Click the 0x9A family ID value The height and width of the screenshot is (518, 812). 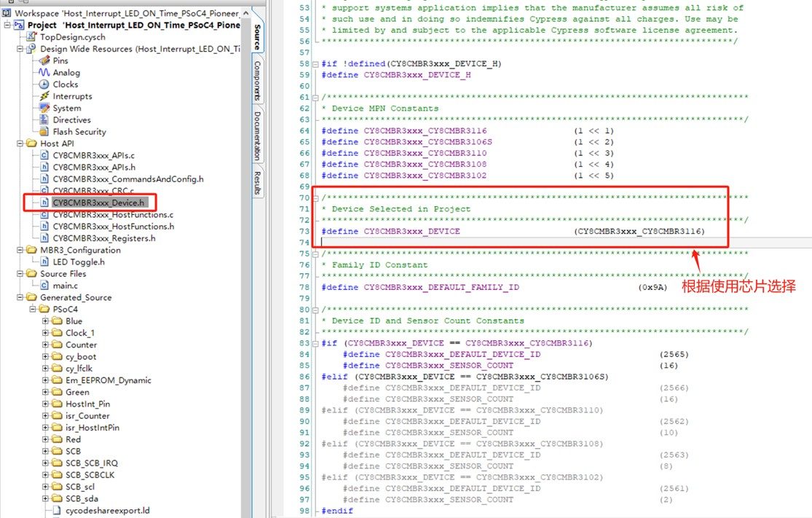(x=653, y=288)
